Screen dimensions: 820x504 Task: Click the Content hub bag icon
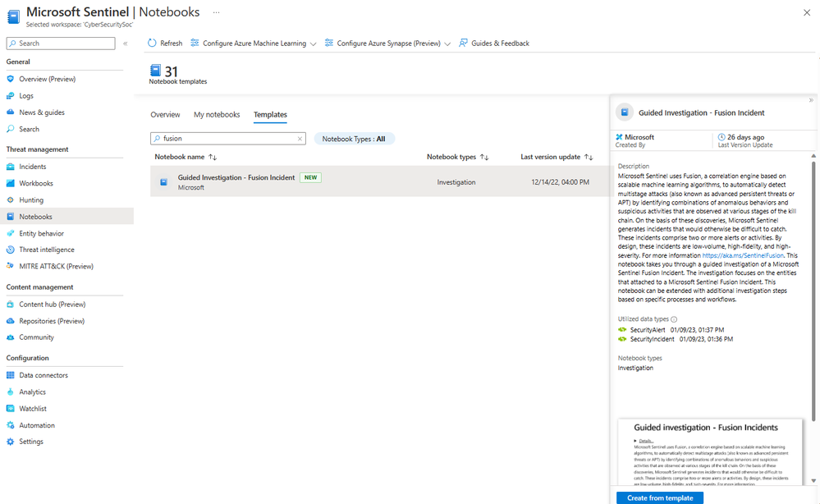[x=11, y=305]
